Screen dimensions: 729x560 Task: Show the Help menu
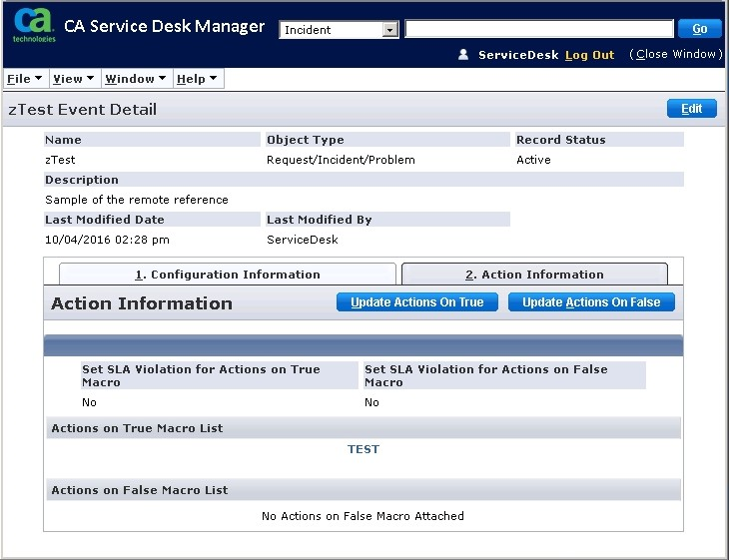point(196,79)
